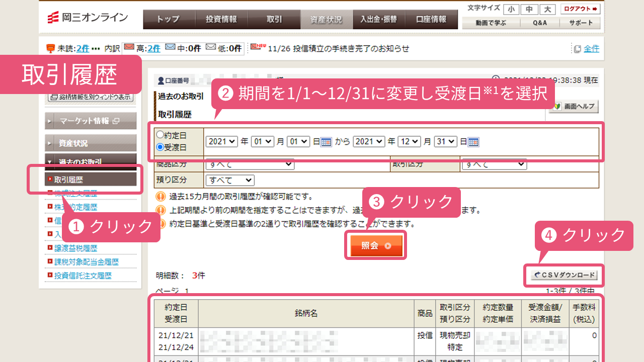644x362 pixels.
Task: Open the start date calendar picker icon
Action: tap(326, 142)
